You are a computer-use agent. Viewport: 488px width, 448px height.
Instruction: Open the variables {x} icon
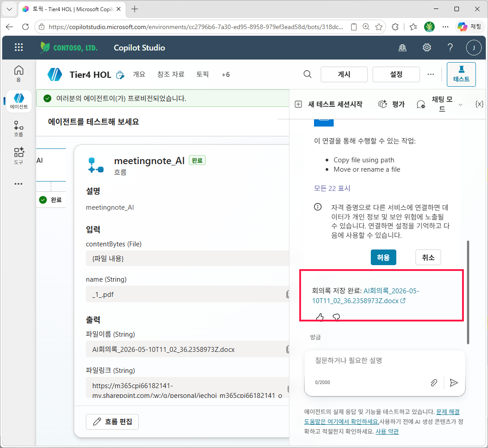480,104
